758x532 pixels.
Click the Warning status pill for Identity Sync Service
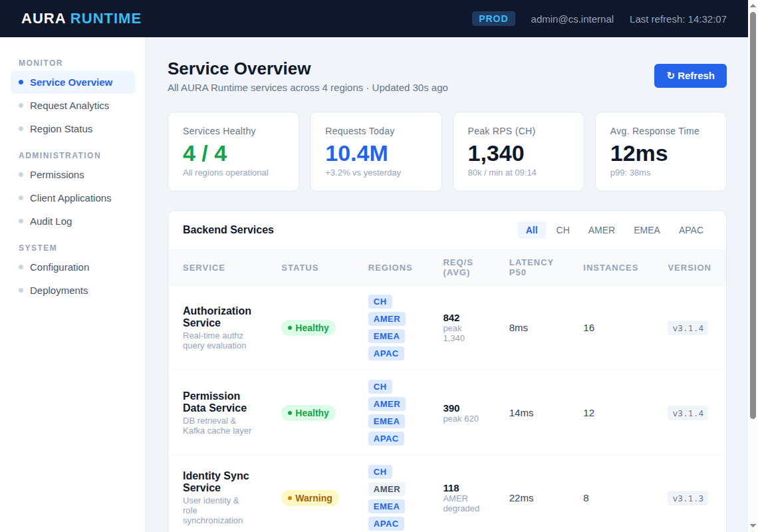click(x=310, y=498)
